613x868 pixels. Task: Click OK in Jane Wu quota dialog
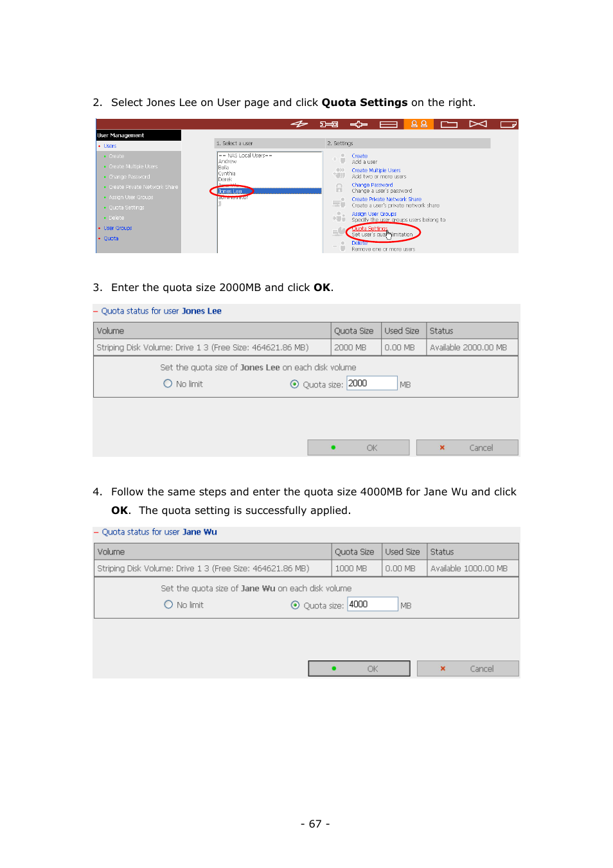coord(359,669)
